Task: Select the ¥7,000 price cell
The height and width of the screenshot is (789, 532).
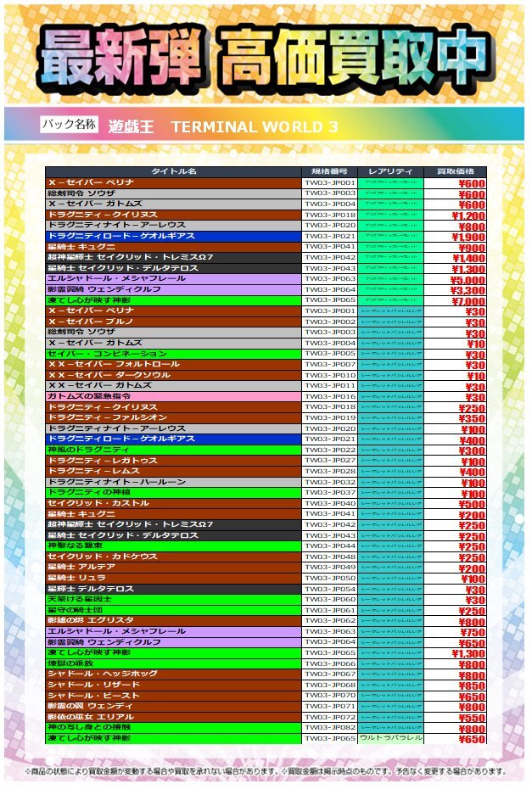Action: point(456,300)
